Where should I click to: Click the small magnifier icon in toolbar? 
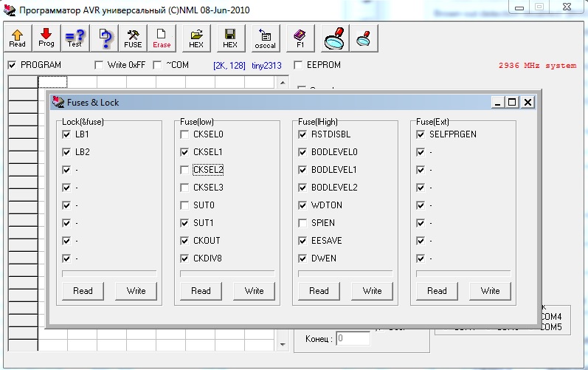click(x=363, y=38)
